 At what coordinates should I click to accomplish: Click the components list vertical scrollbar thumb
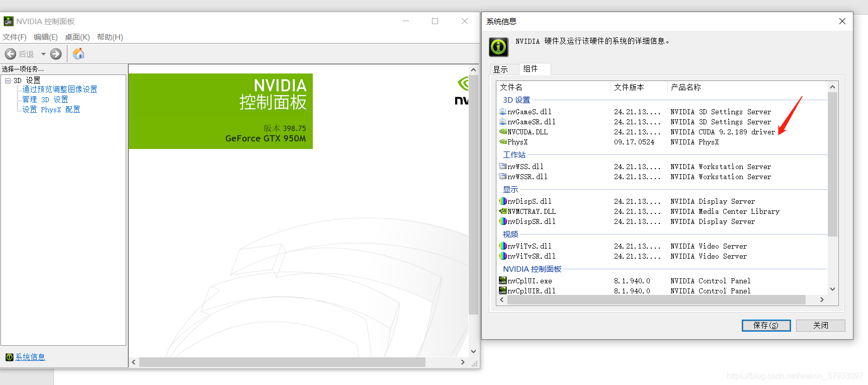[x=832, y=164]
